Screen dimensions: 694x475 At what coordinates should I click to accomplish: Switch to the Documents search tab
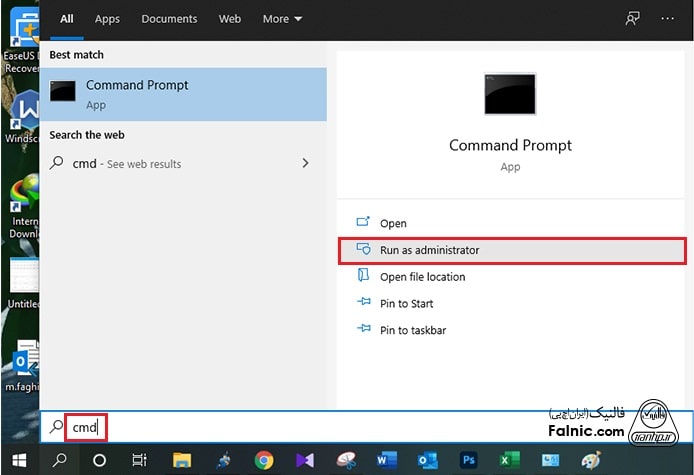click(x=169, y=18)
